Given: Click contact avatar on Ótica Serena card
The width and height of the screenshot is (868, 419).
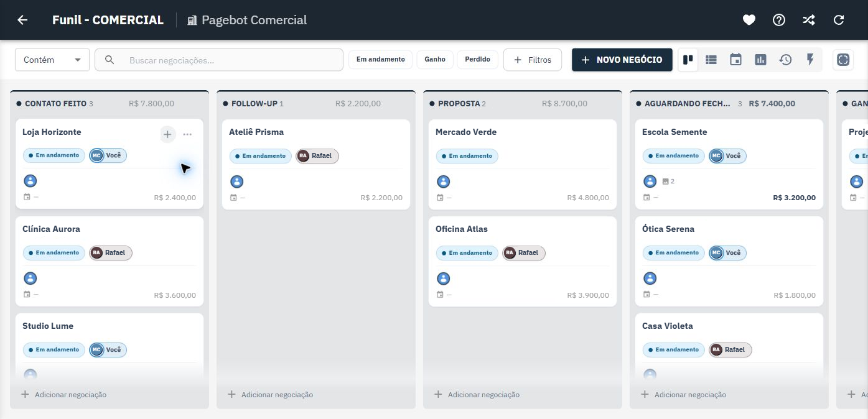Looking at the screenshot, I should pyautogui.click(x=650, y=279).
